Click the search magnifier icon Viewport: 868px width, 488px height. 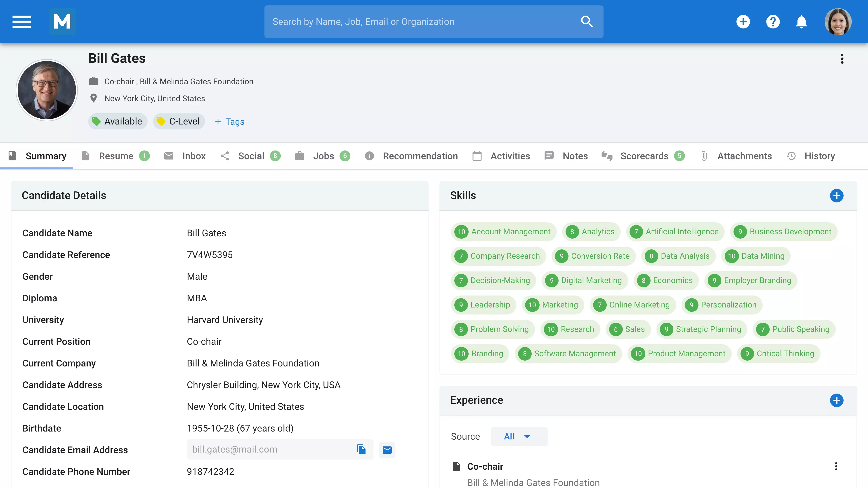pos(587,22)
